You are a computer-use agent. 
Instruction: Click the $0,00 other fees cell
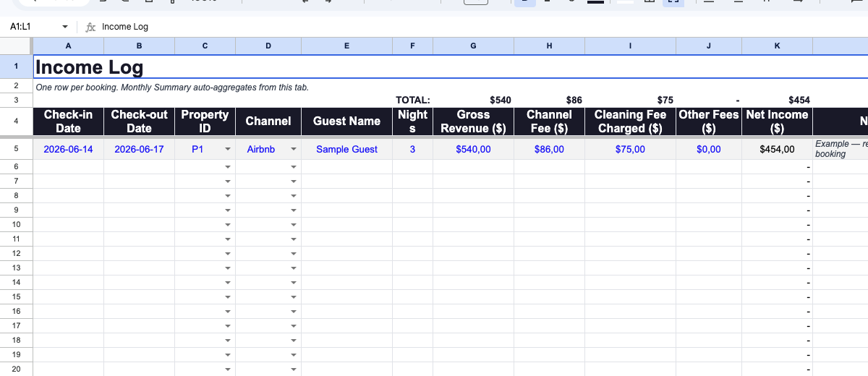point(709,150)
